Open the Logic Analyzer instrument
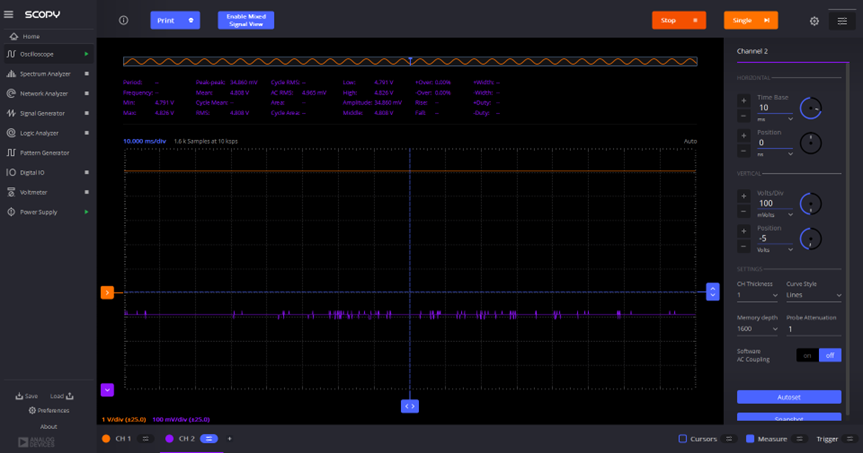This screenshot has height=453, width=863. (39, 133)
